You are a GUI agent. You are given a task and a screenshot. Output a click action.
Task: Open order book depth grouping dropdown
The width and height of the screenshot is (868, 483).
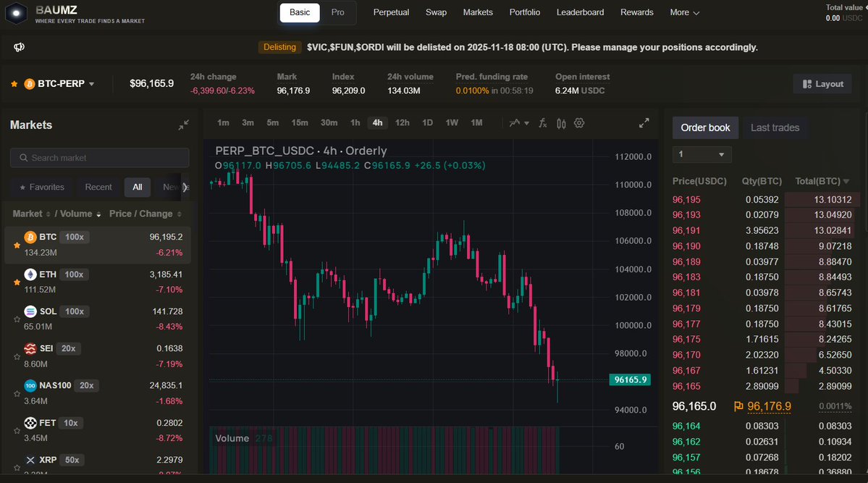pos(702,154)
